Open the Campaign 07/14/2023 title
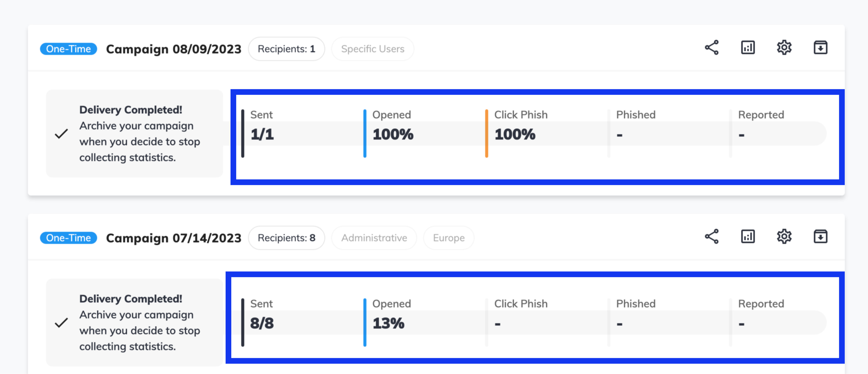The height and width of the screenshot is (374, 868). click(174, 238)
